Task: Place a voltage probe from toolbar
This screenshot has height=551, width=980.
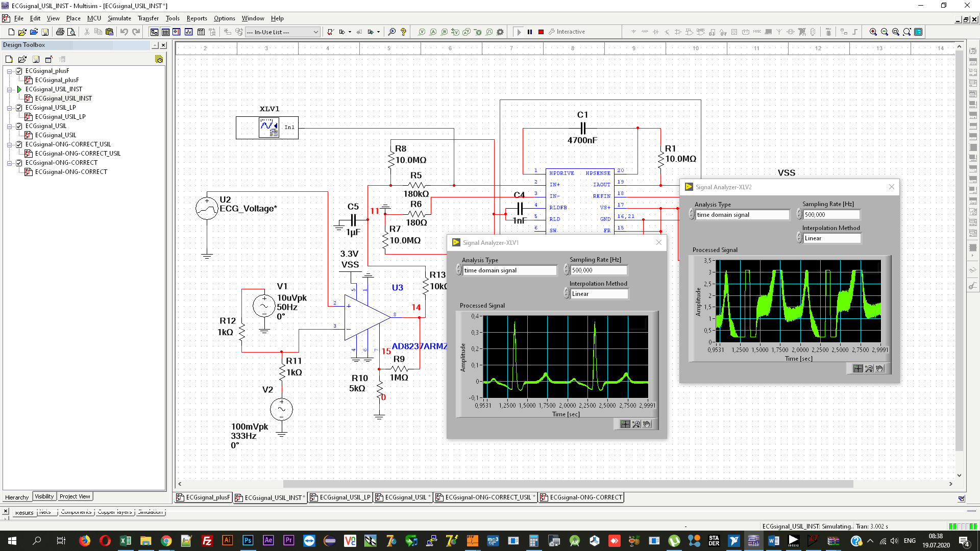Action: pos(422,32)
